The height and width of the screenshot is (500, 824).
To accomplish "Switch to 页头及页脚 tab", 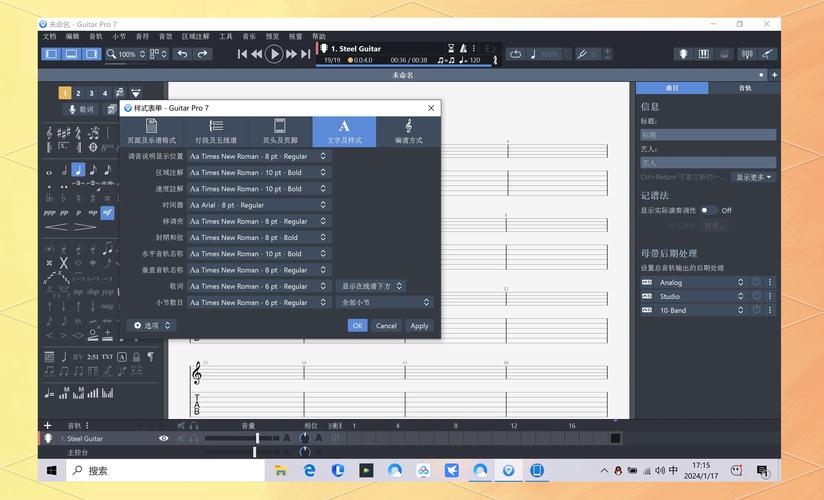I will tap(280, 131).
